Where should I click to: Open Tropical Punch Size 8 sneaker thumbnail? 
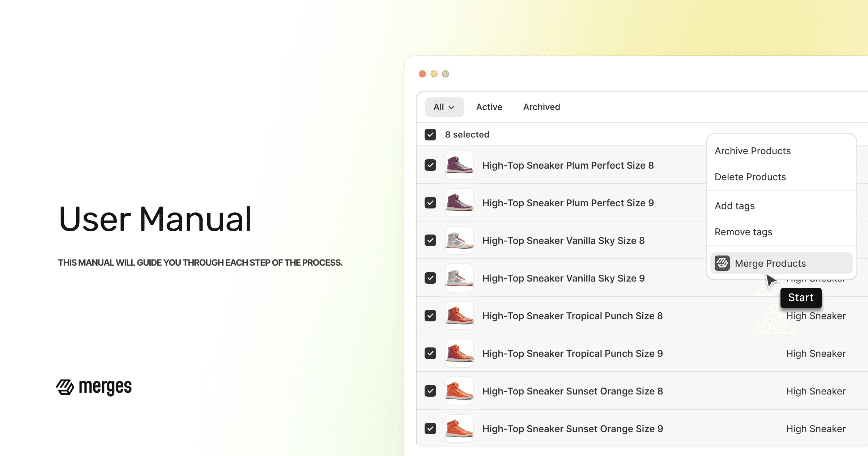tap(459, 316)
